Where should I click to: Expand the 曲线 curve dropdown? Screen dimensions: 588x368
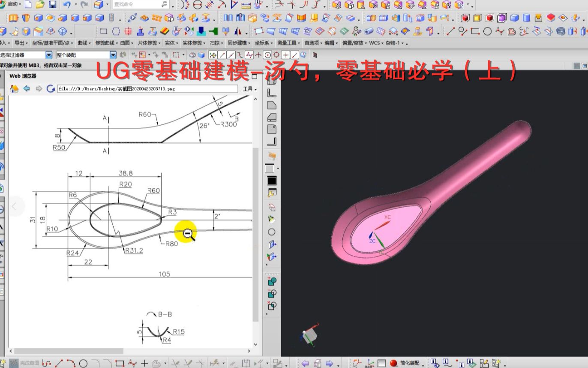click(84, 43)
